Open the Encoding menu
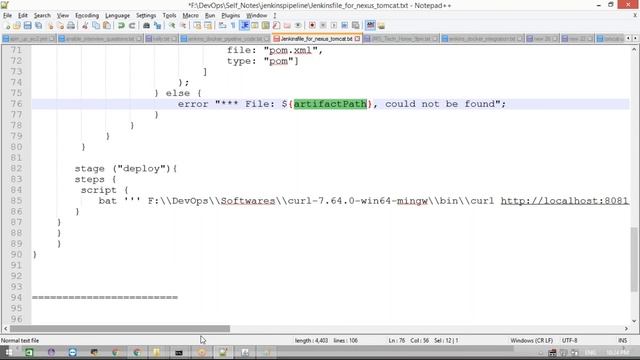The height and width of the screenshot is (360, 640). pos(87,16)
